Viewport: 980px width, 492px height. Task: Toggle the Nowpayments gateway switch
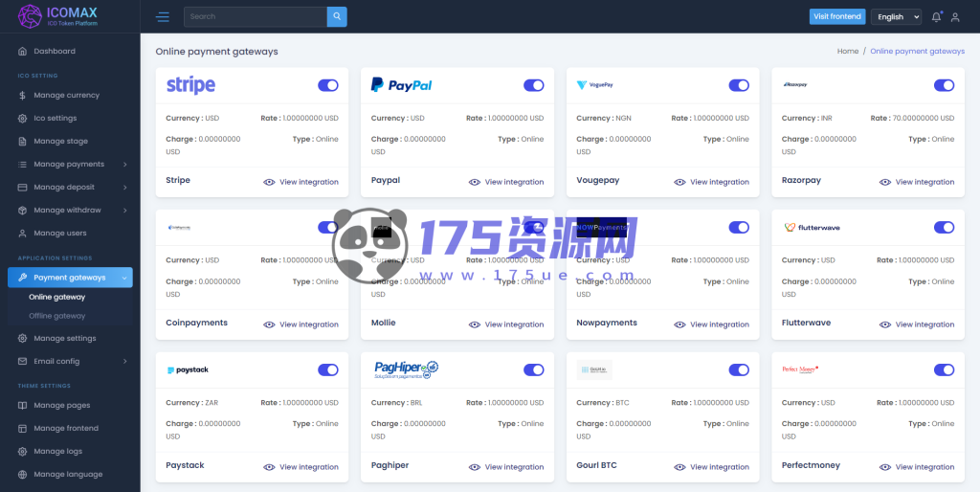739,228
